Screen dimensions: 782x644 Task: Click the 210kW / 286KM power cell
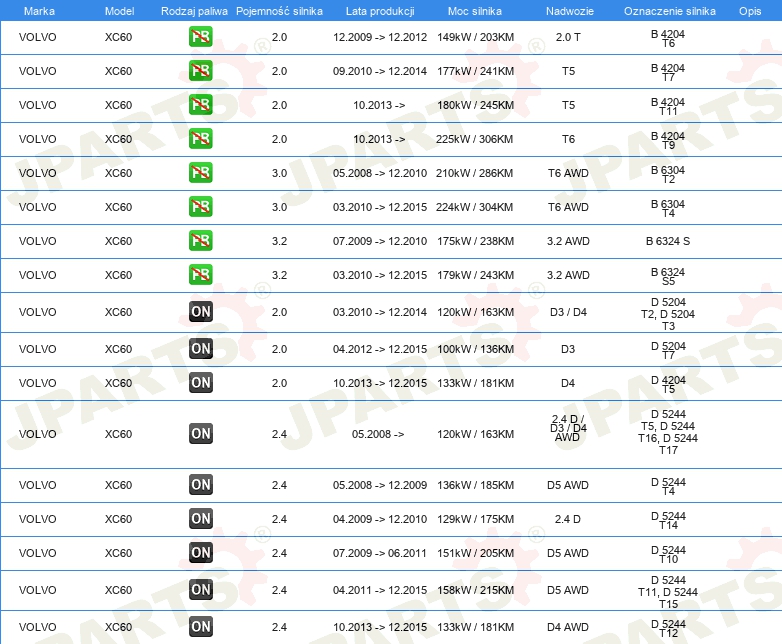474,173
